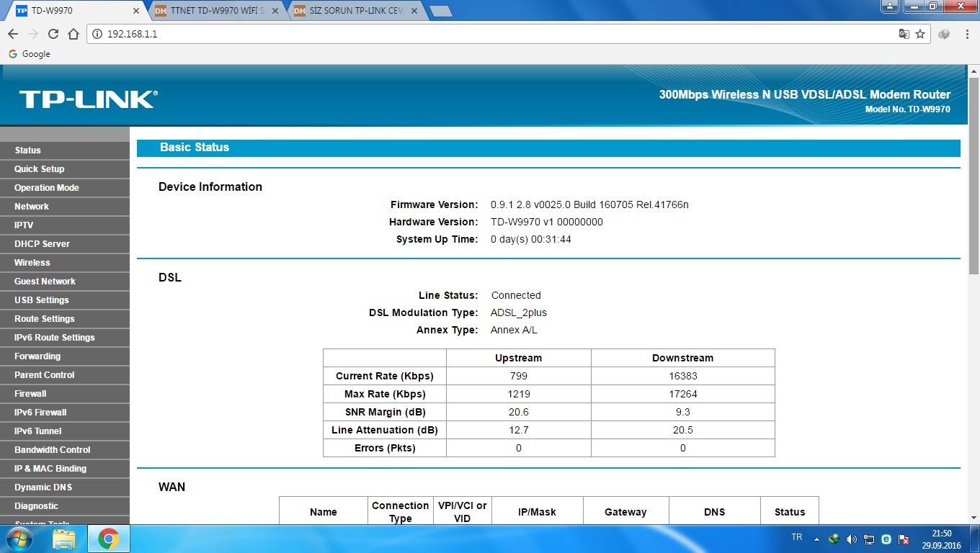
Task: Open IPv6 Route Settings
Action: pos(65,337)
